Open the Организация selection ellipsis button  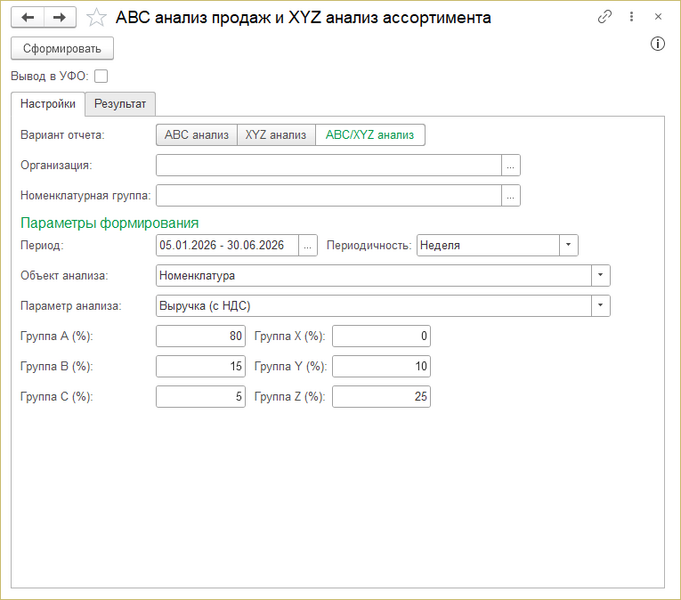coord(511,166)
